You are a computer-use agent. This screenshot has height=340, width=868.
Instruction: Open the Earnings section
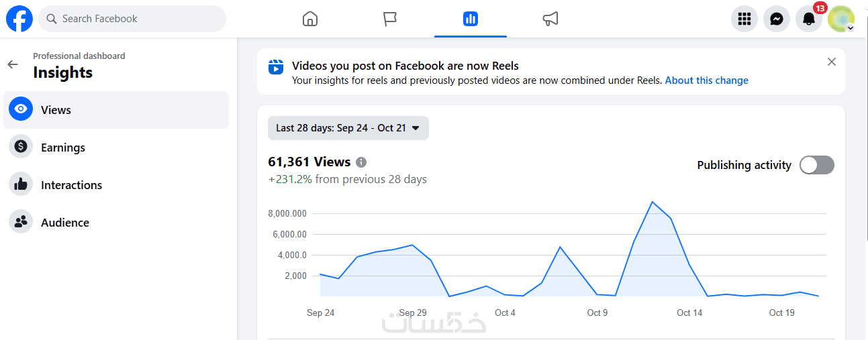coord(62,148)
